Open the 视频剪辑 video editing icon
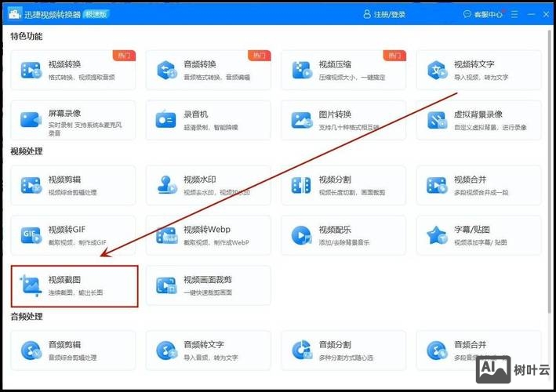This screenshot has width=556, height=392. (x=31, y=185)
